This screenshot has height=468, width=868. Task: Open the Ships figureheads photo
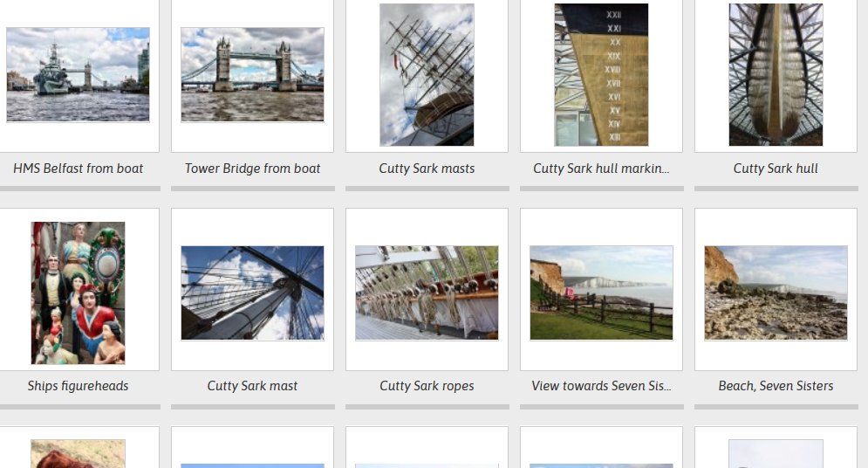point(78,293)
